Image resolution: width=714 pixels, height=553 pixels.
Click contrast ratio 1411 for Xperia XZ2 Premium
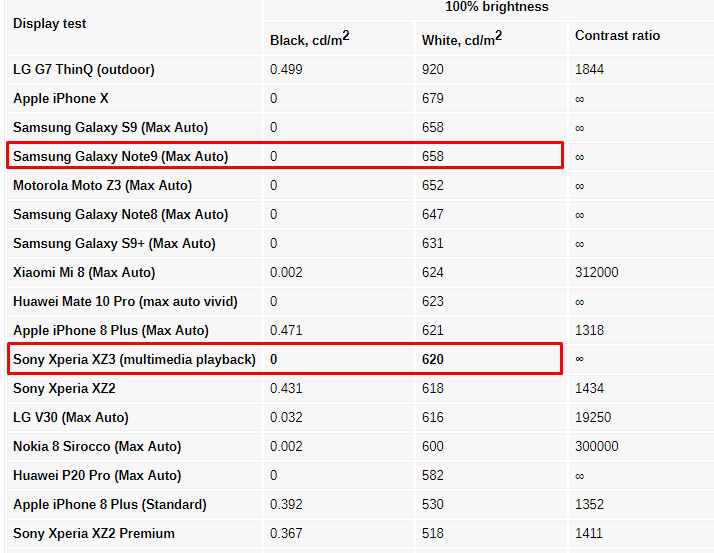(x=589, y=533)
